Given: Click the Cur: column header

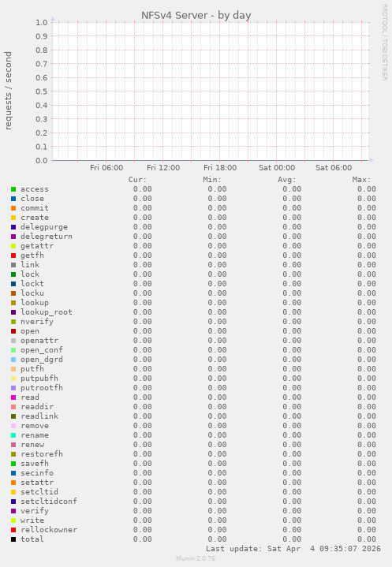Looking at the screenshot, I should (137, 180).
